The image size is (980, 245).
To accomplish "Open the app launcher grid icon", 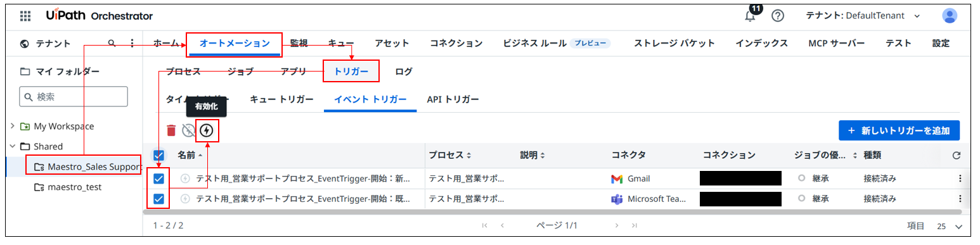I will pyautogui.click(x=25, y=16).
